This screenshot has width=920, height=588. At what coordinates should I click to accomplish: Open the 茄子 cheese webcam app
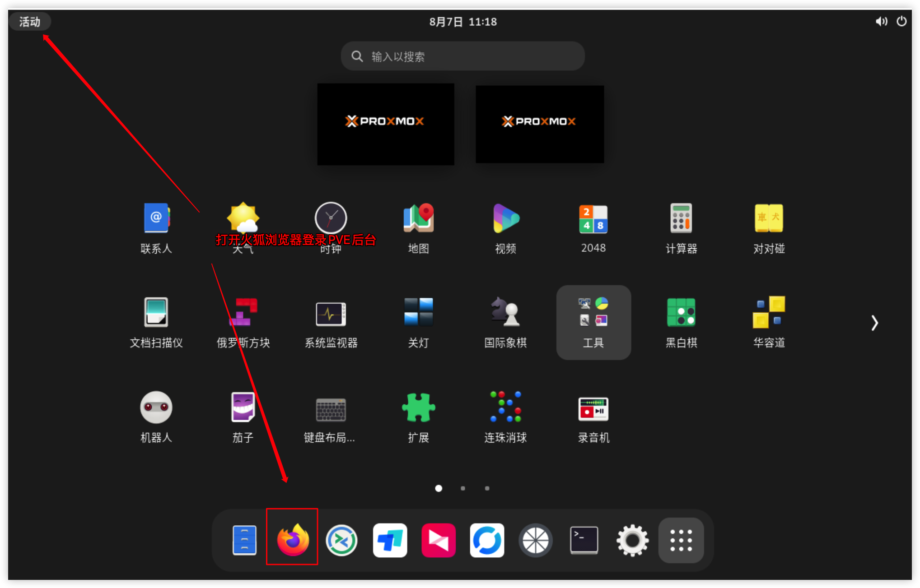pos(243,417)
